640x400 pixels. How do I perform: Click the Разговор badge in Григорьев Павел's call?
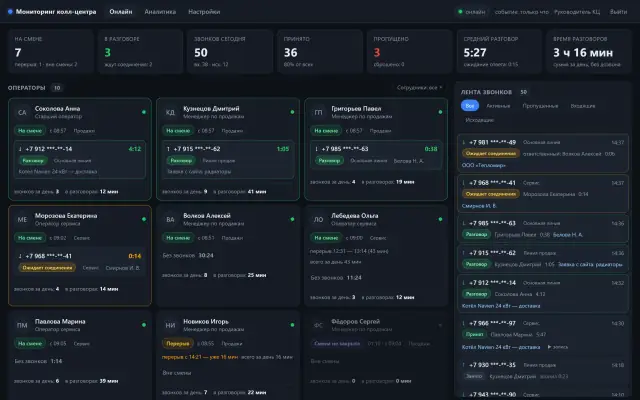pos(329,161)
